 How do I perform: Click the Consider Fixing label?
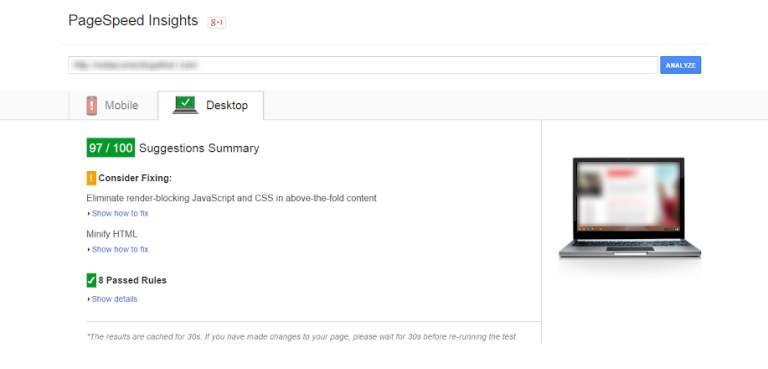(x=135, y=178)
